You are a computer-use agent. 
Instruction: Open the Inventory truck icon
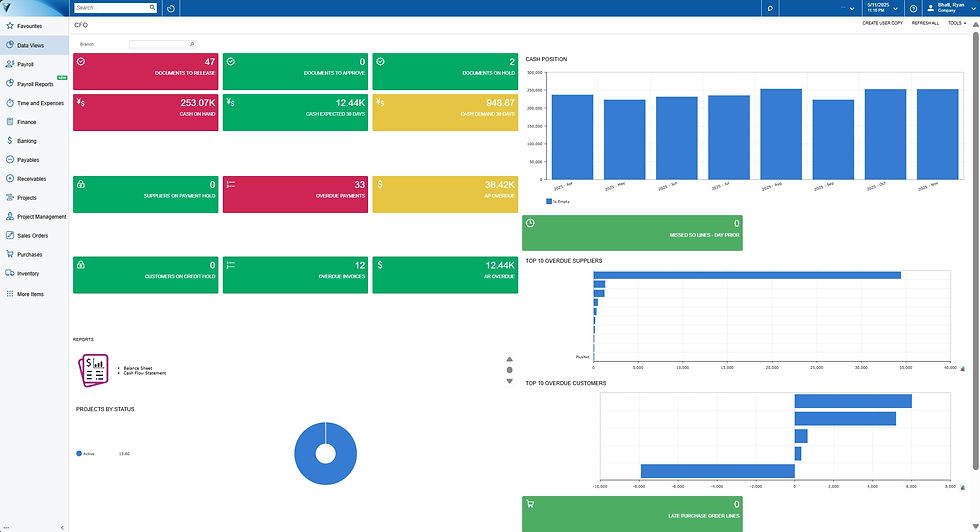(x=9, y=273)
